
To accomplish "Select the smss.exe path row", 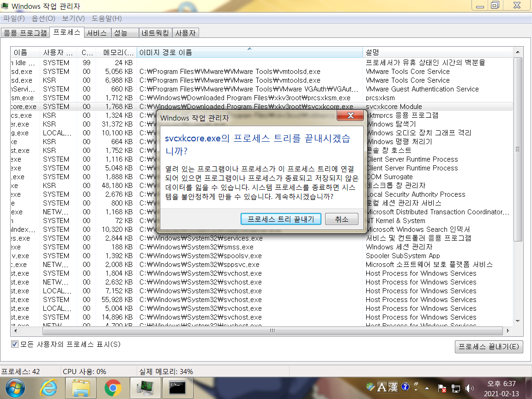I will [261, 247].
